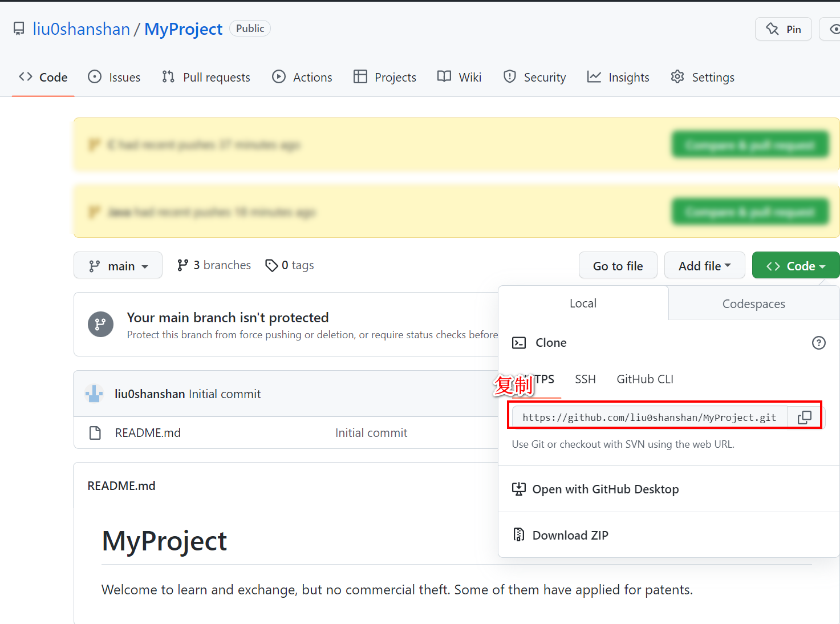840x624 pixels.
Task: Click Download ZIP
Action: tap(570, 535)
